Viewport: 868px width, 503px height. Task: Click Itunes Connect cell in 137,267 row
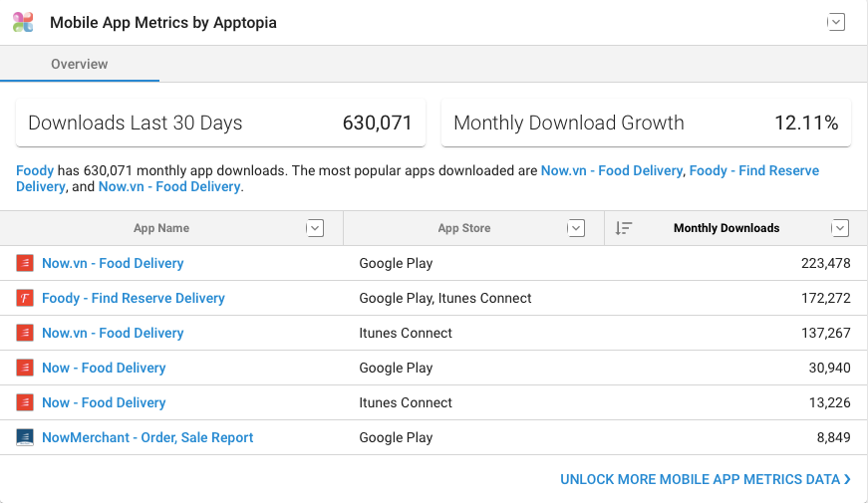(x=406, y=333)
